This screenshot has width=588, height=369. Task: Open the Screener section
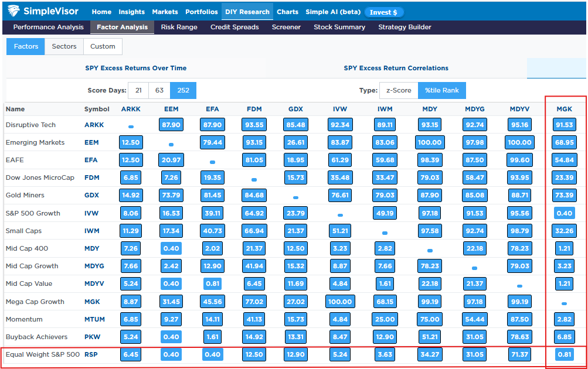click(x=286, y=27)
